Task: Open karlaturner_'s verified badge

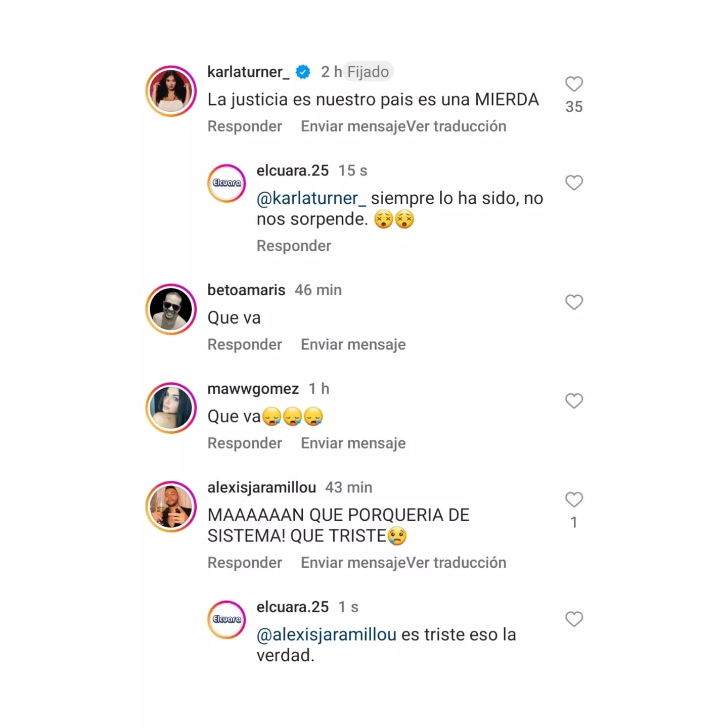Action: coord(303,72)
